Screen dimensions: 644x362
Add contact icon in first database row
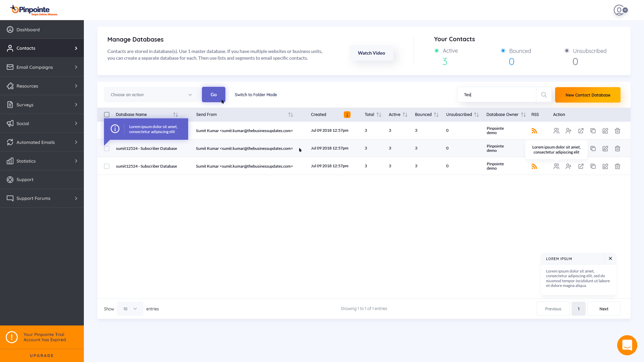(x=569, y=131)
